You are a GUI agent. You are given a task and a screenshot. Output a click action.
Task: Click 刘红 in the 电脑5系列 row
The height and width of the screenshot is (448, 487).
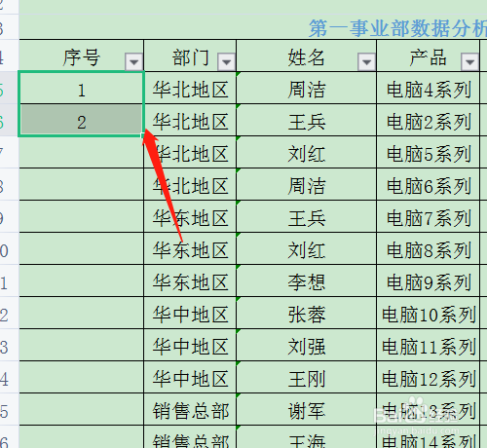coord(307,152)
